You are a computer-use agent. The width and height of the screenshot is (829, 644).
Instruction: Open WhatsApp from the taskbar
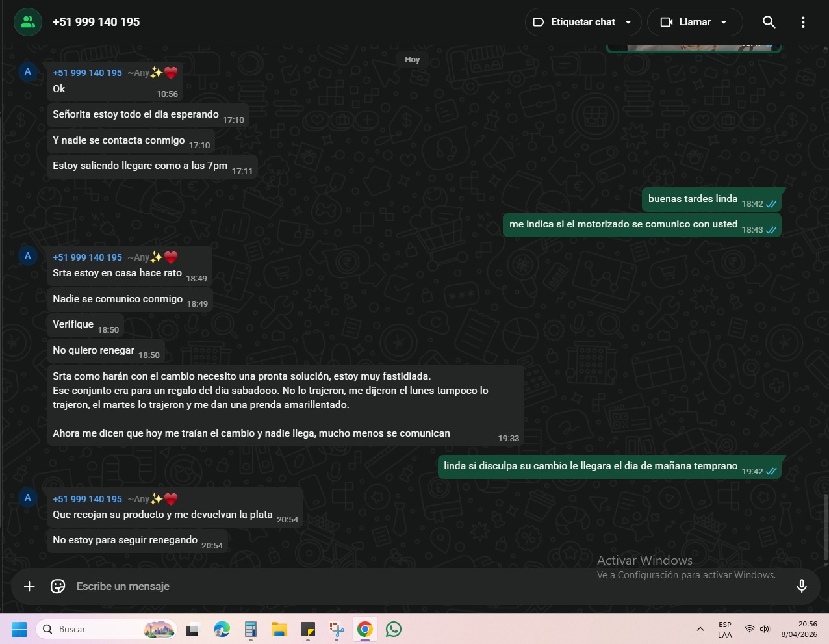[394, 629]
